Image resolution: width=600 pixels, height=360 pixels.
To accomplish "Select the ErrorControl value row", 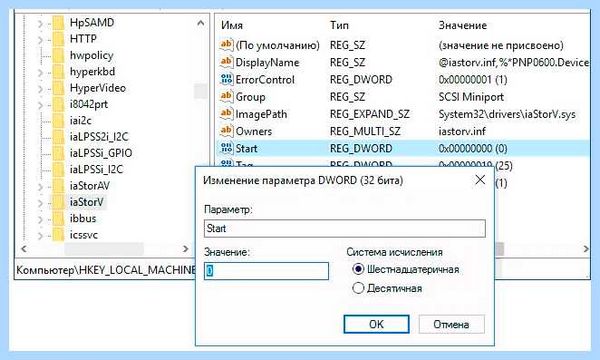I will (x=404, y=80).
